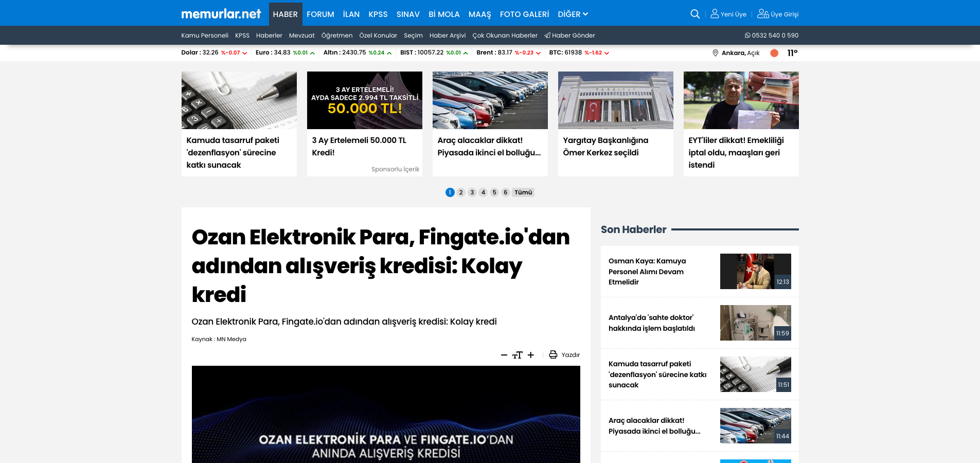The image size is (980, 463).
Task: Open the FORUM menu item
Action: [x=320, y=14]
